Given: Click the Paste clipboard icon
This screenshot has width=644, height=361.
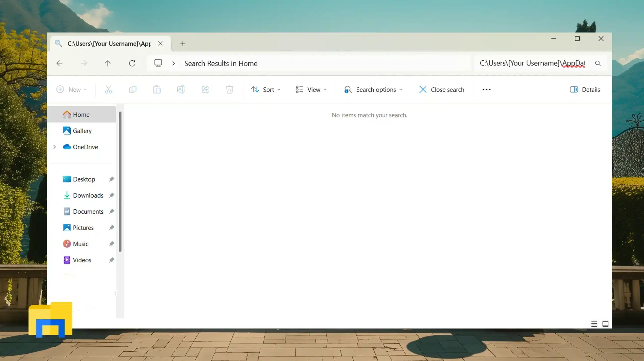Looking at the screenshot, I should (x=157, y=90).
